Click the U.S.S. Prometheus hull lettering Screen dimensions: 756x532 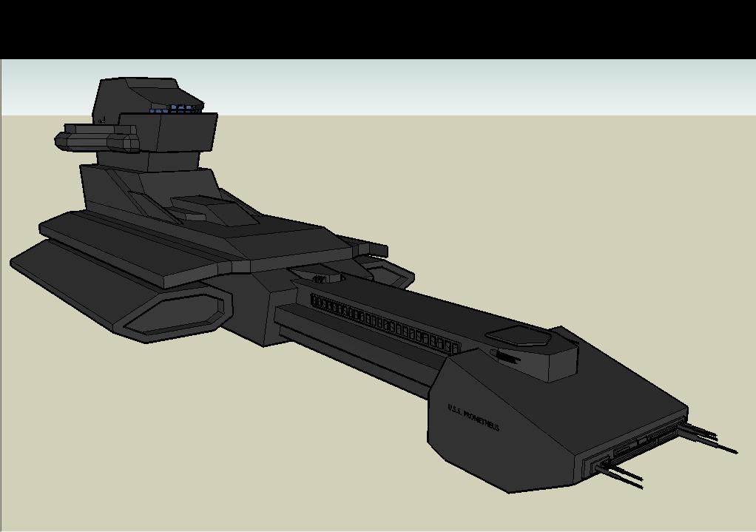click(473, 417)
